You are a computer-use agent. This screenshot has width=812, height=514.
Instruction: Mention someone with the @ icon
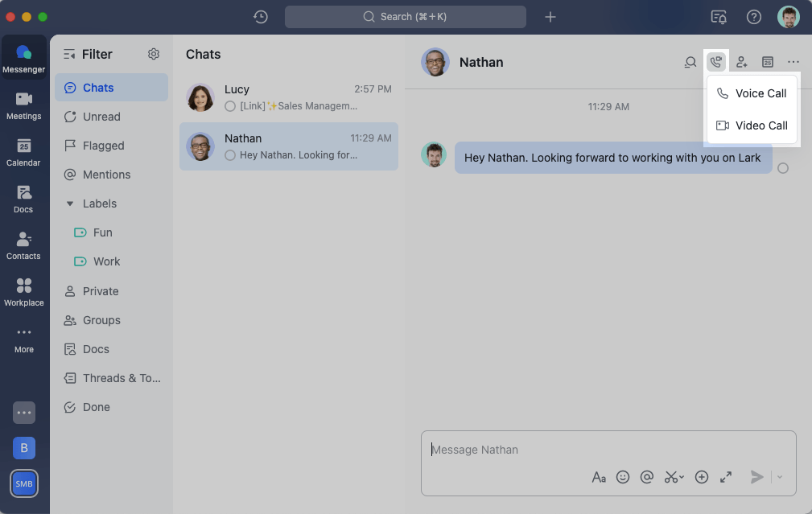point(647,477)
